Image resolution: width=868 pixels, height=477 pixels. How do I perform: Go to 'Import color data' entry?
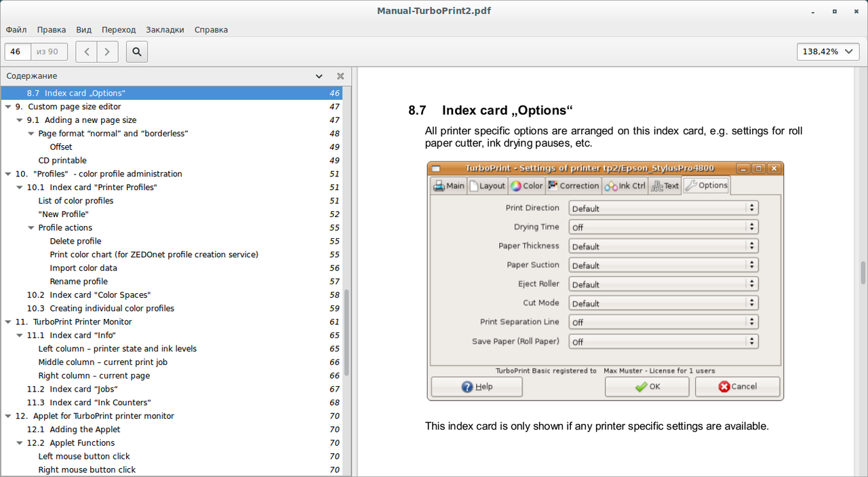point(83,268)
